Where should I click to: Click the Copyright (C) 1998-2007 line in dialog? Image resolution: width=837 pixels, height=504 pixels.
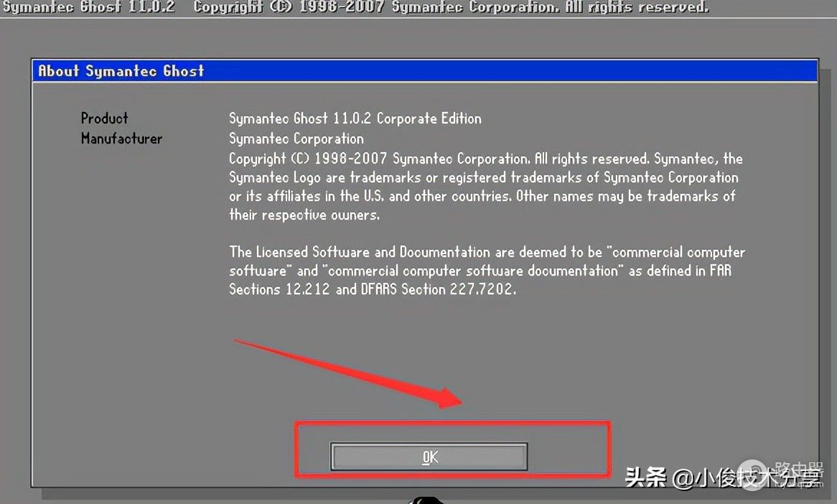[x=486, y=159]
